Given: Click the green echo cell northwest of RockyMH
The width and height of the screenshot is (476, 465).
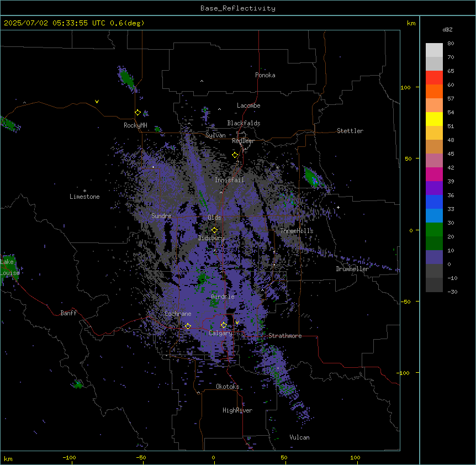Looking at the screenshot, I should tap(126, 78).
